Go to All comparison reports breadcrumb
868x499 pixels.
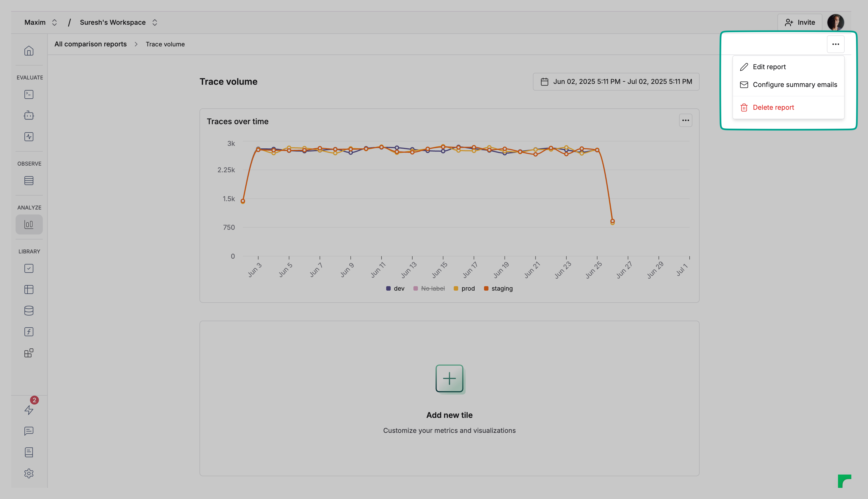pyautogui.click(x=91, y=44)
